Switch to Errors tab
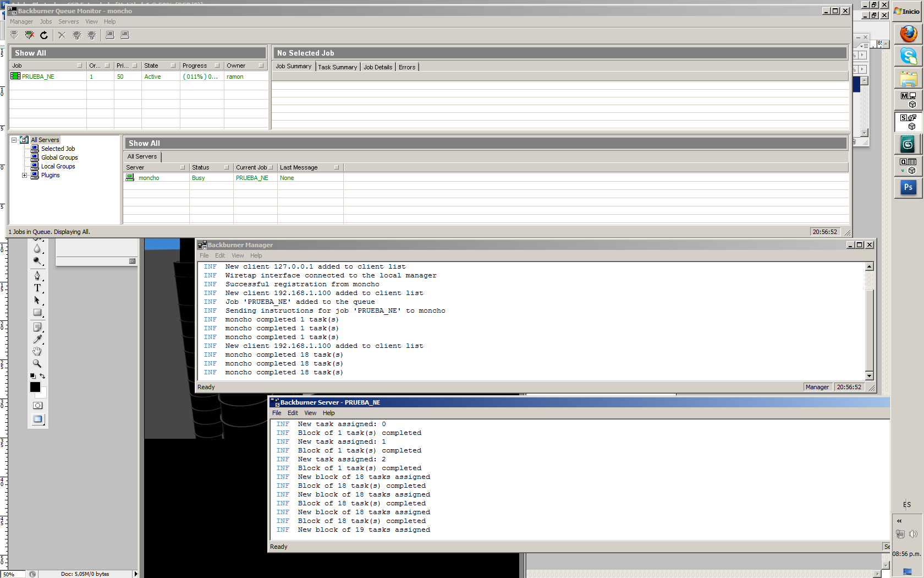 click(x=407, y=67)
